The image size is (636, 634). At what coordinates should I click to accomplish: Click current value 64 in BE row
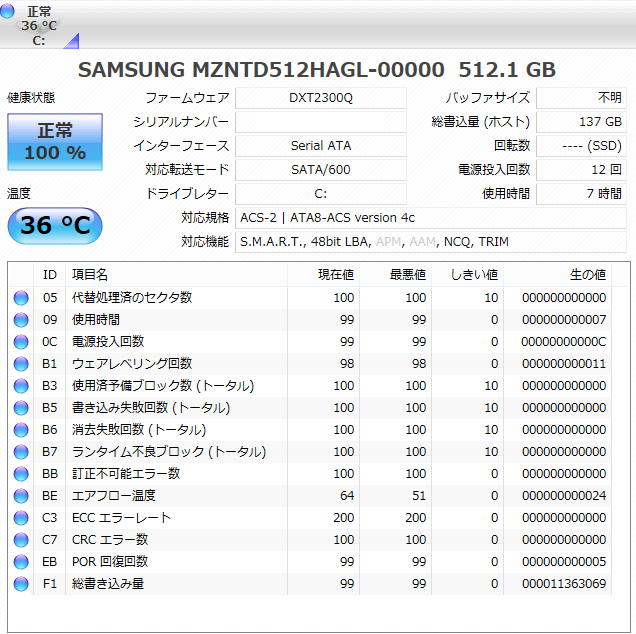(347, 496)
